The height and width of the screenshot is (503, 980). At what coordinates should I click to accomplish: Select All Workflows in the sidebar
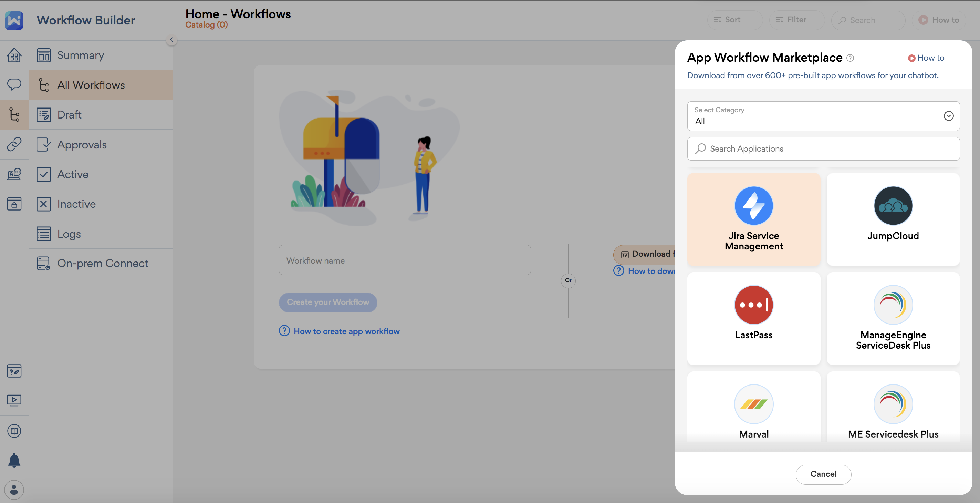(x=101, y=85)
